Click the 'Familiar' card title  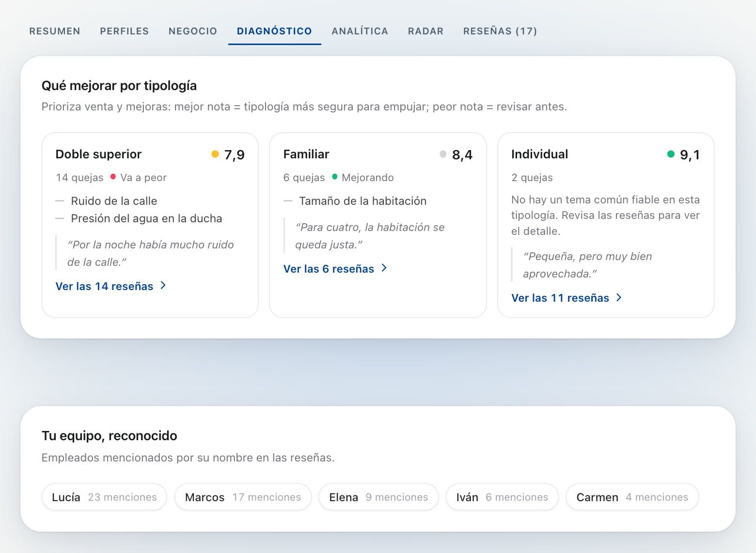[306, 154]
